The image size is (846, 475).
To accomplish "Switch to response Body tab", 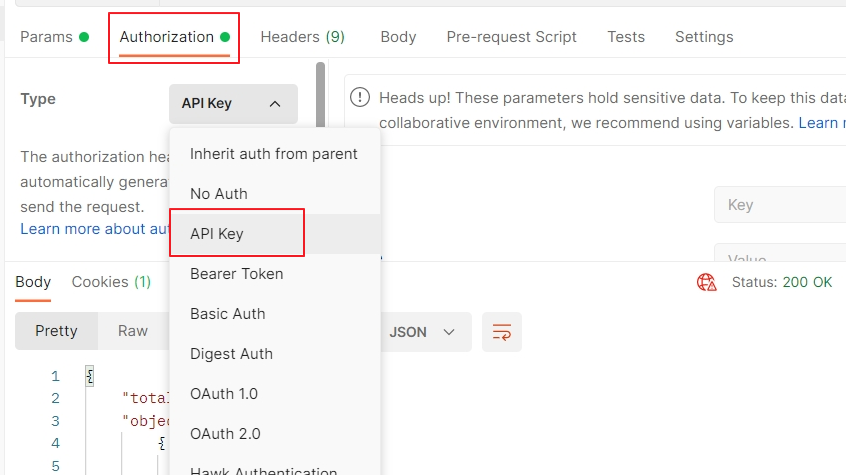I will point(33,282).
